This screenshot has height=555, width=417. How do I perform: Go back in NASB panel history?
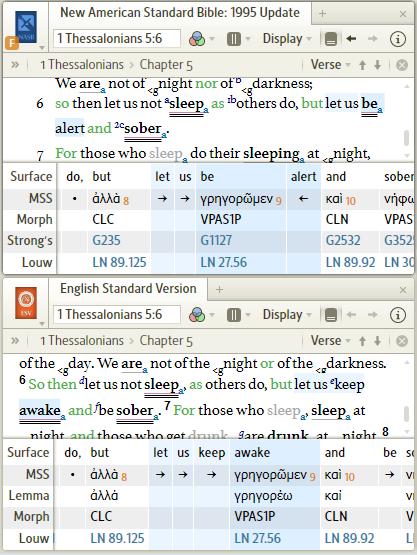351,39
